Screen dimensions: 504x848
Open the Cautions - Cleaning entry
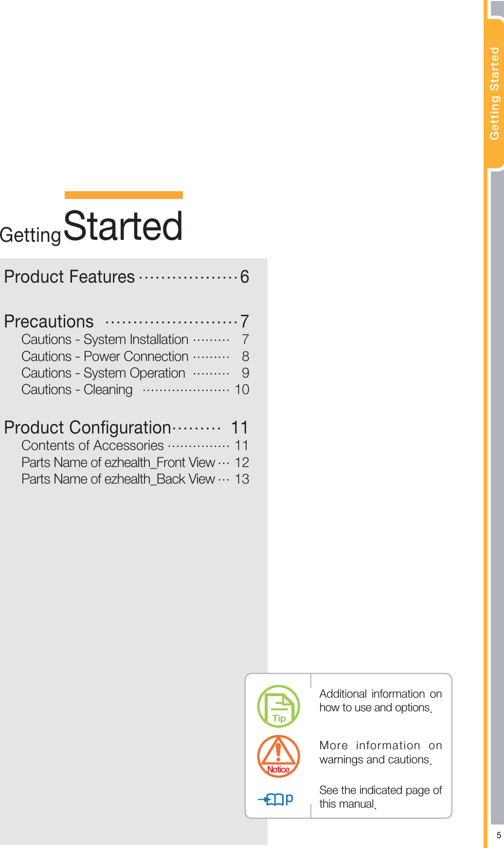[x=77, y=390]
